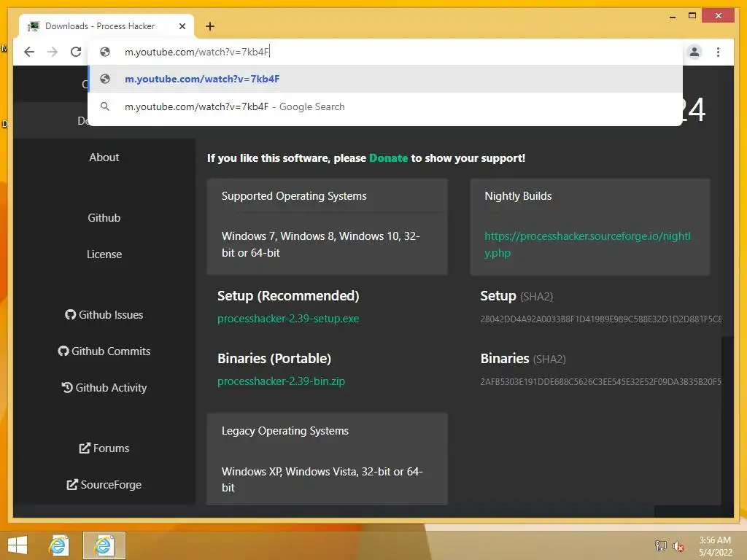Open the browser profile icon
This screenshot has height=560, width=747.
click(694, 52)
